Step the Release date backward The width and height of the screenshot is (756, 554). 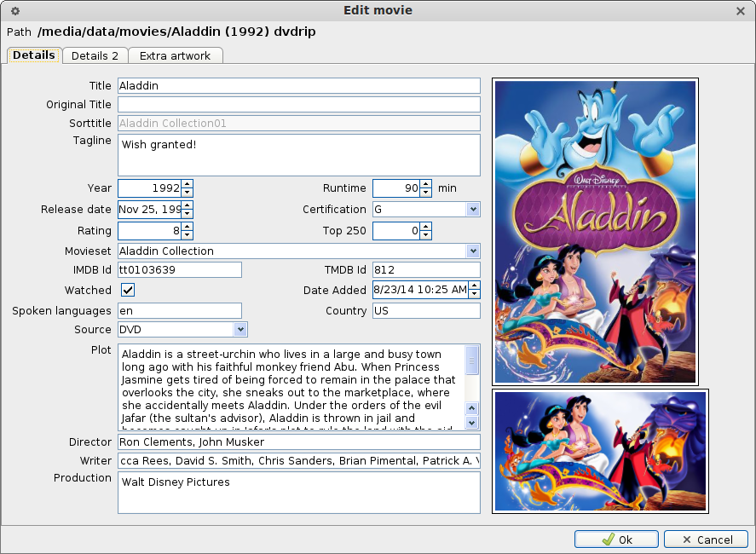pos(188,214)
